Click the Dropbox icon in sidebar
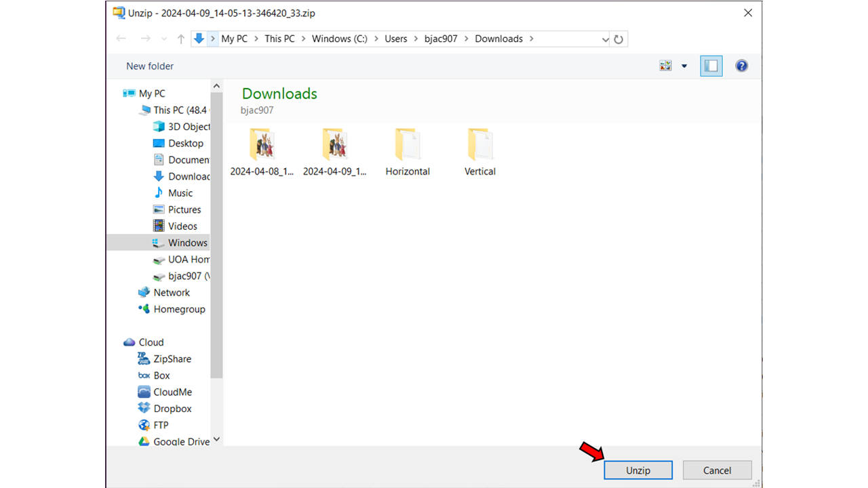868x488 pixels. [144, 409]
